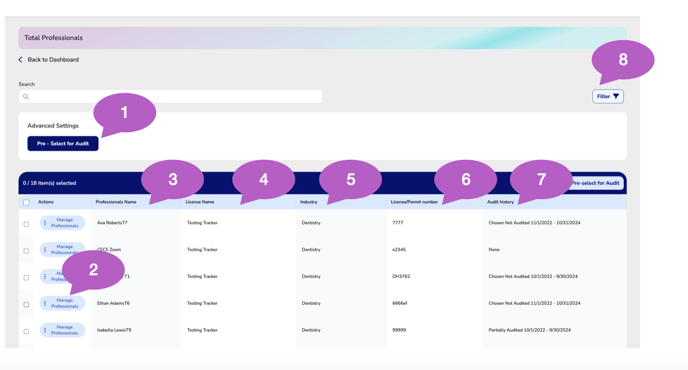Open the kebab menu for Ava RobertsT7
This screenshot has width=688, height=370.
(45, 223)
